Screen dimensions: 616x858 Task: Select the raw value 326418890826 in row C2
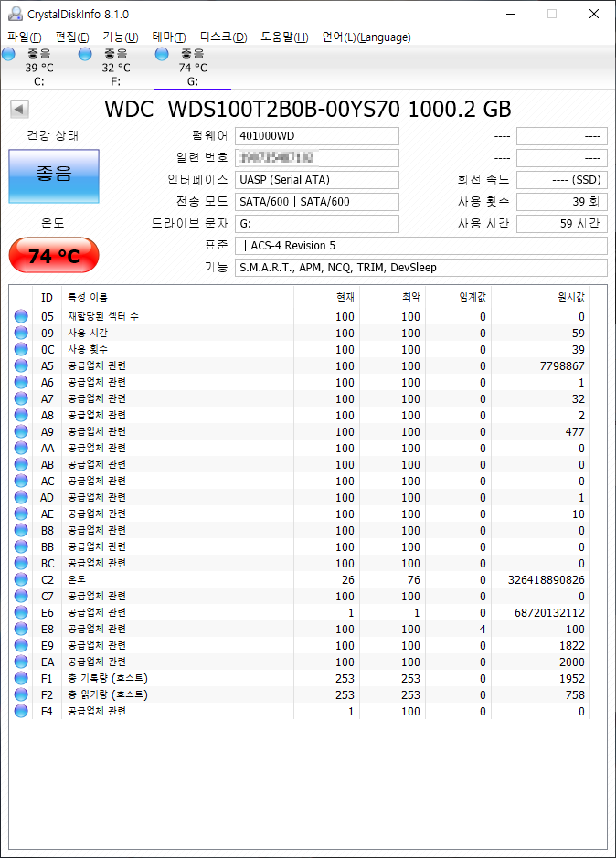click(547, 579)
